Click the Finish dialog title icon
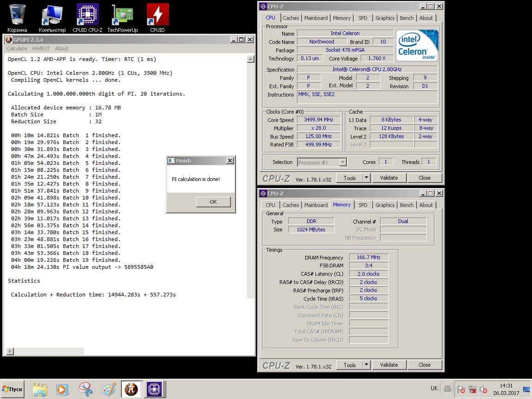The width and height of the screenshot is (532, 399). [x=171, y=161]
